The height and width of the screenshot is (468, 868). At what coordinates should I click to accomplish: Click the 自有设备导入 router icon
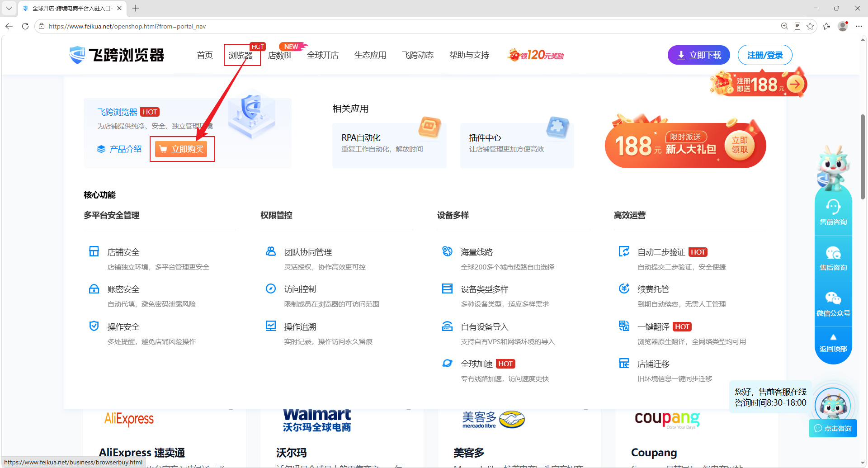448,326
